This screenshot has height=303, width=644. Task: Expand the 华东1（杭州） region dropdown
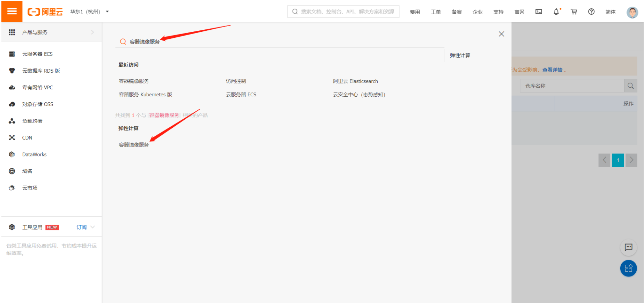89,12
